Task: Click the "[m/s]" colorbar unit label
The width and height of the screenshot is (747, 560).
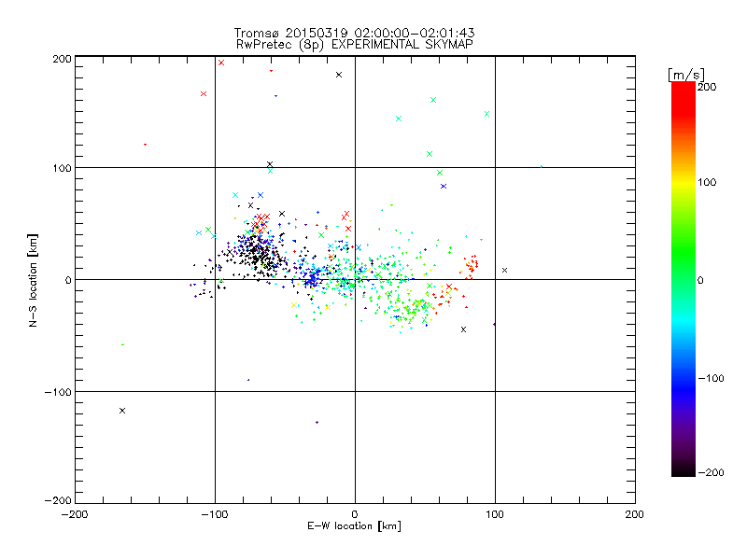Action: pyautogui.click(x=686, y=75)
